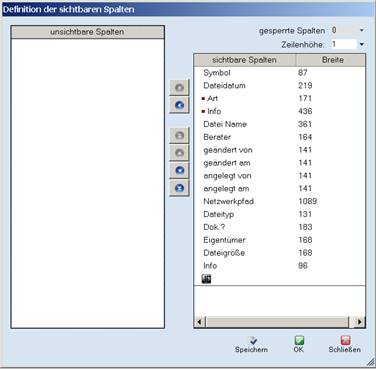This screenshot has width=376, height=369.
Task: Click width value 361 for Datei Name
Action: coord(305,124)
